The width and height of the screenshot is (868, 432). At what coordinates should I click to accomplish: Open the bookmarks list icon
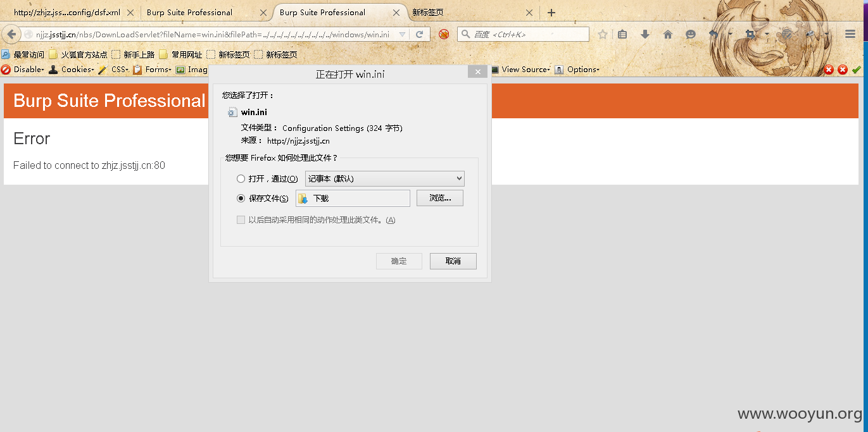[x=622, y=34]
